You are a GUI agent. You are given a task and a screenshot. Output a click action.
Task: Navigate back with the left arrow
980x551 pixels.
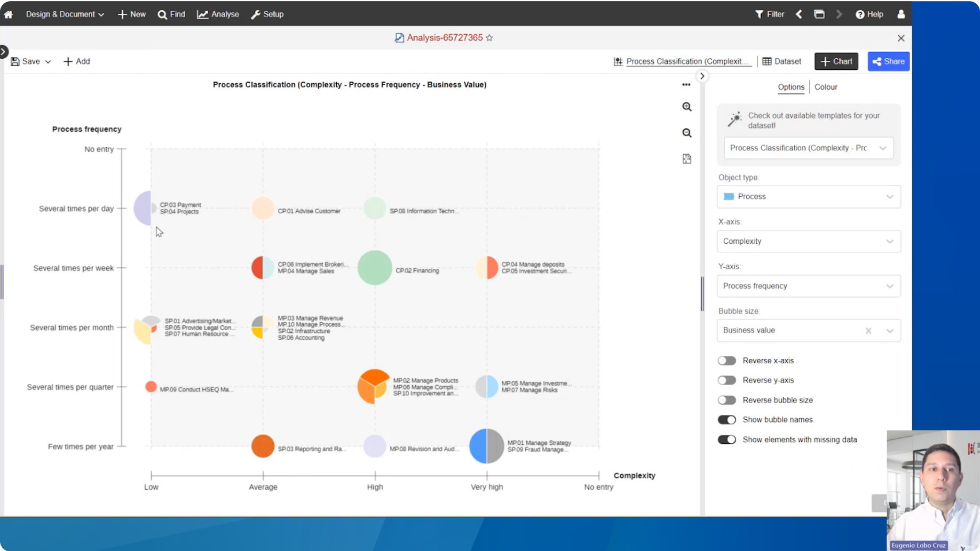799,14
